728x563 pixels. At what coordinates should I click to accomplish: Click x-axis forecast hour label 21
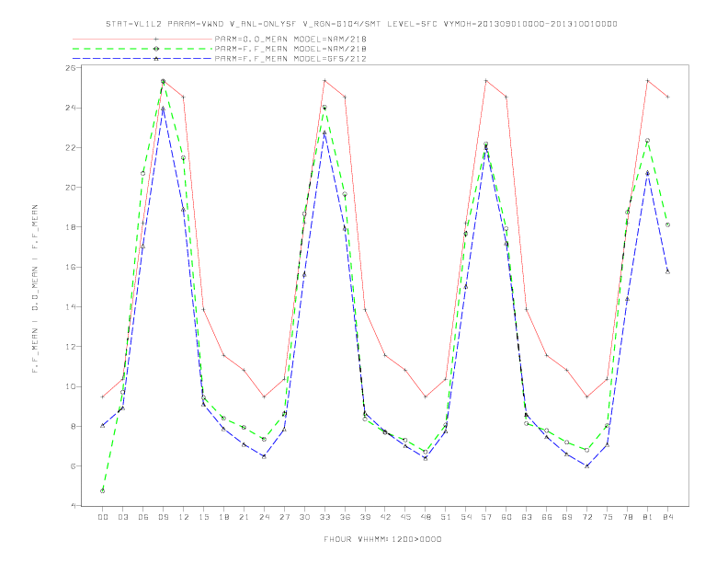[x=244, y=517]
